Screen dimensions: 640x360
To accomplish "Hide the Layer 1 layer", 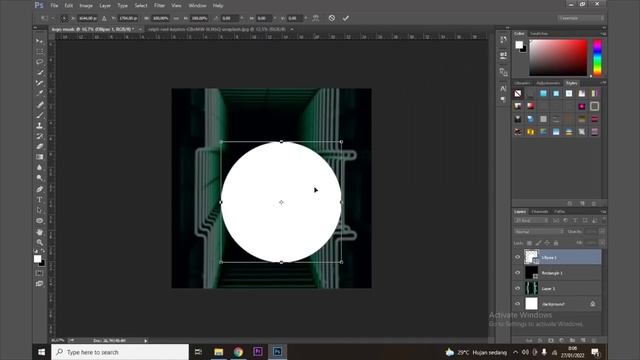I will 518,288.
